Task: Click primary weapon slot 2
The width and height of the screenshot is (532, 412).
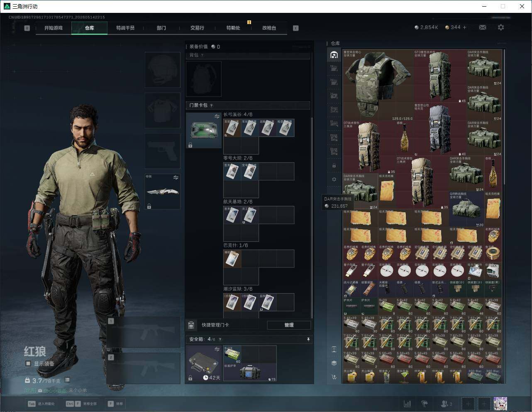Action: click(144, 368)
